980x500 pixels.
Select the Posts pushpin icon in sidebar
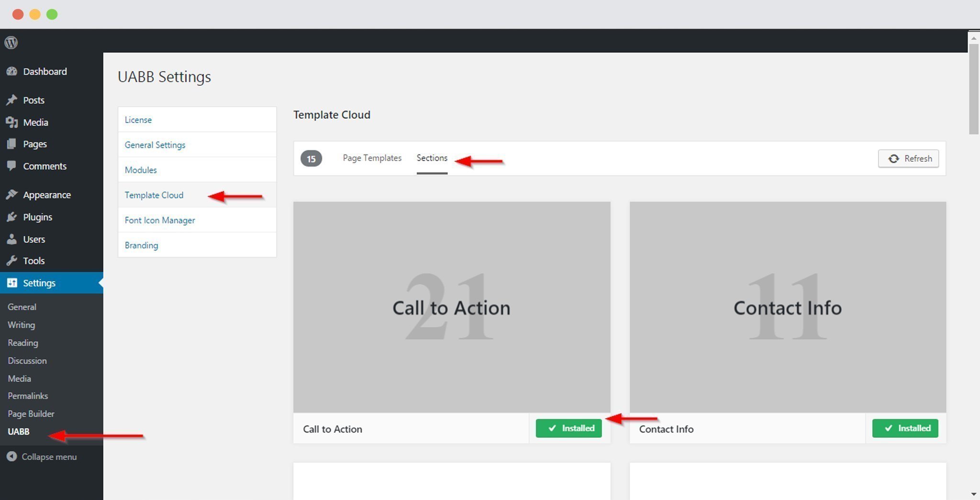click(12, 100)
